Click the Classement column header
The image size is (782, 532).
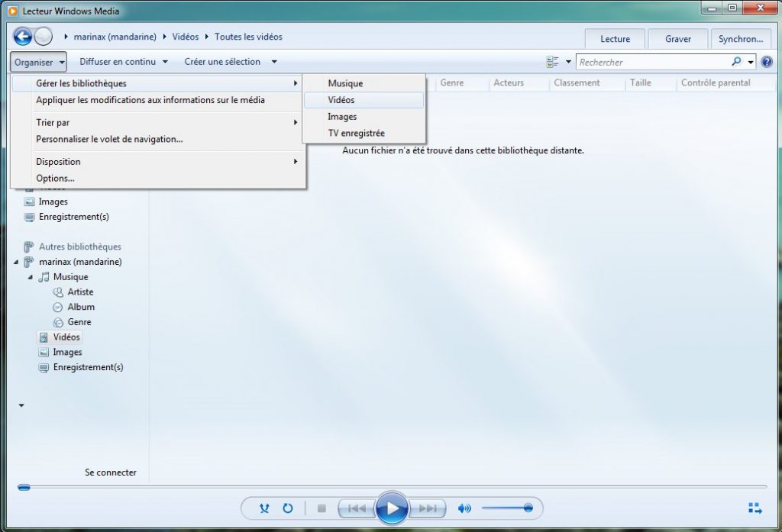point(577,82)
